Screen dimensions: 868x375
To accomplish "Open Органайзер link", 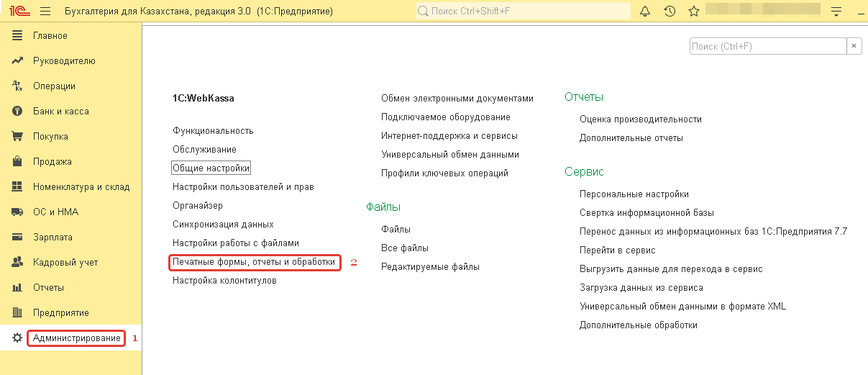I will (198, 206).
